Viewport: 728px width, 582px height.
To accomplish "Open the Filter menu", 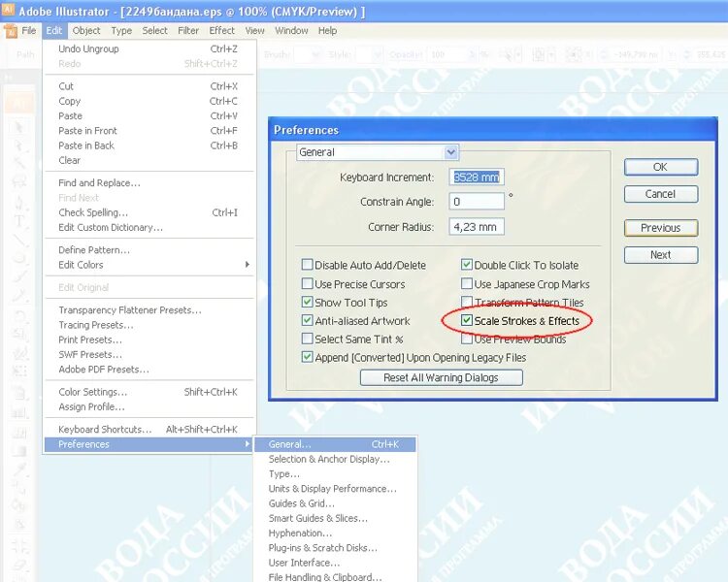I will [x=188, y=31].
